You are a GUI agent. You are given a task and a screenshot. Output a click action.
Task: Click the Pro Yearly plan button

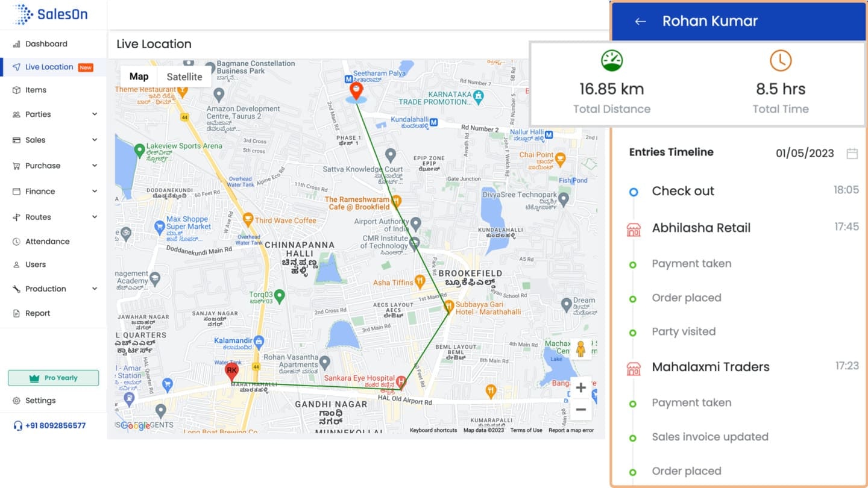[53, 378]
